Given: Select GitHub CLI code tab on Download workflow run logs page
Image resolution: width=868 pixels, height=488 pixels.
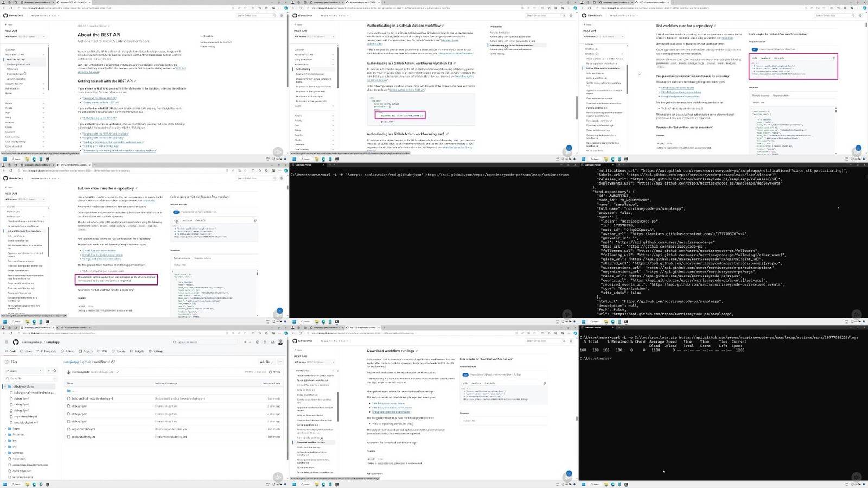Looking at the screenshot, I should point(489,383).
